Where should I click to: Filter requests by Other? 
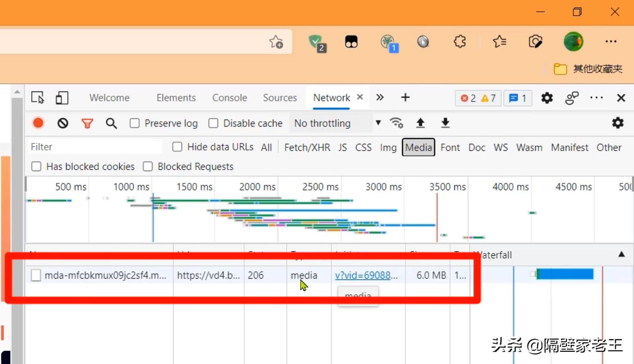[x=609, y=147]
